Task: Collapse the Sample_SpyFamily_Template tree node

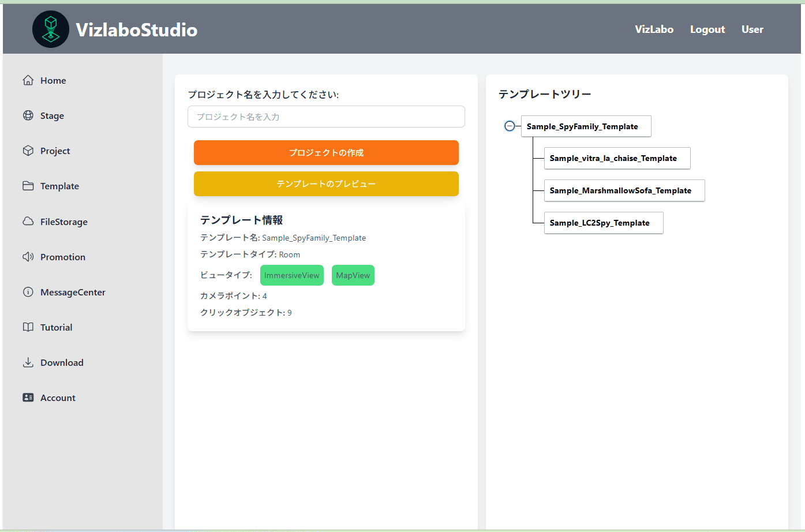Action: tap(510, 126)
